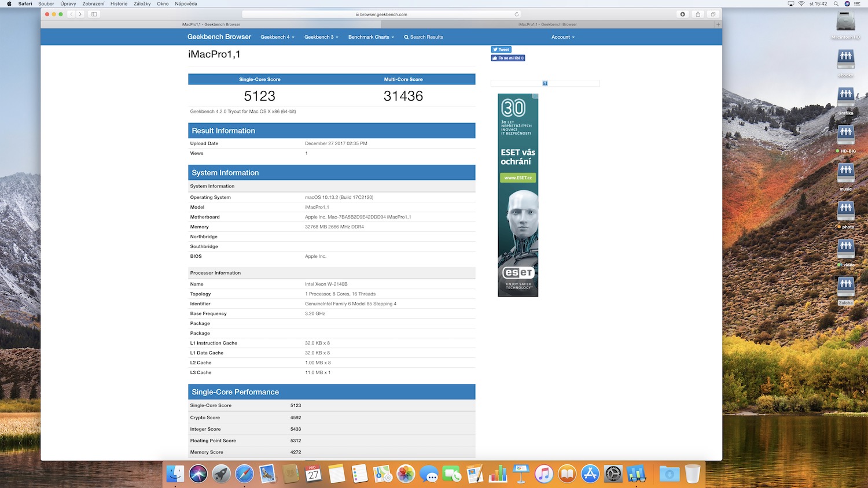Screen dimensions: 868x488
Task: Open Pages in the Dock
Action: 475,474
